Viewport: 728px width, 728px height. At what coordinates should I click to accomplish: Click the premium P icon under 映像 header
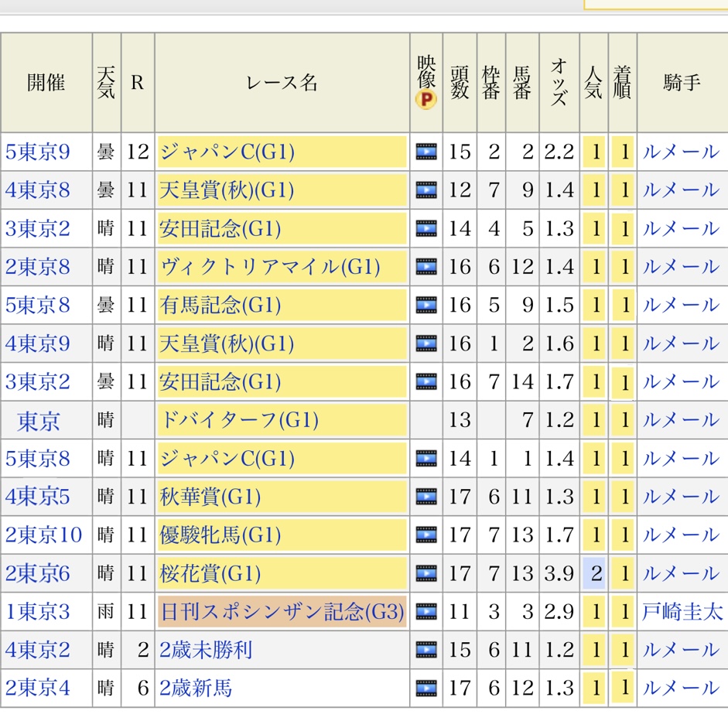tap(426, 99)
